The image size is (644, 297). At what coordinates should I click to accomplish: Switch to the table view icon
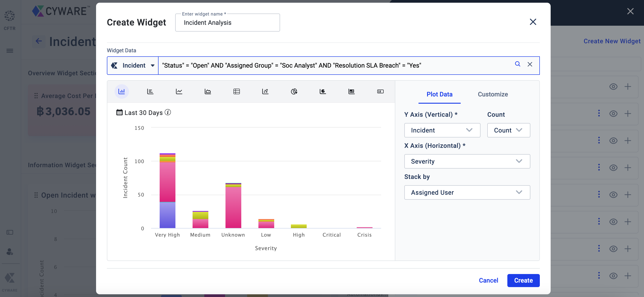click(237, 91)
